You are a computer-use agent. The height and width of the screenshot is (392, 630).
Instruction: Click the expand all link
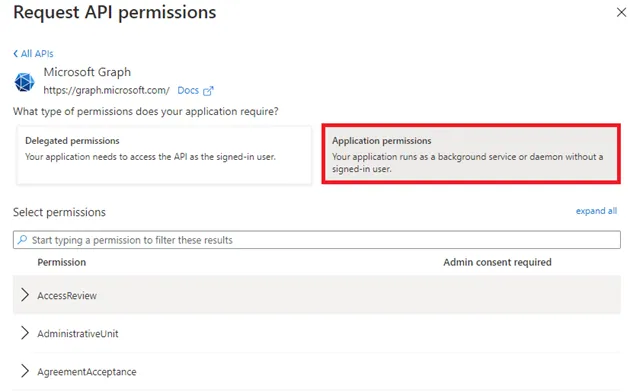(x=596, y=211)
